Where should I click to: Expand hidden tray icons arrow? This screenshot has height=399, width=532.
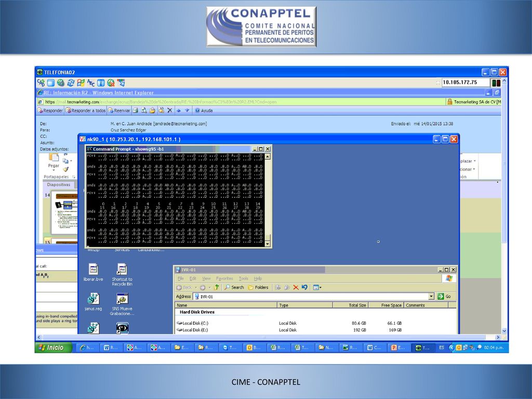(451, 348)
